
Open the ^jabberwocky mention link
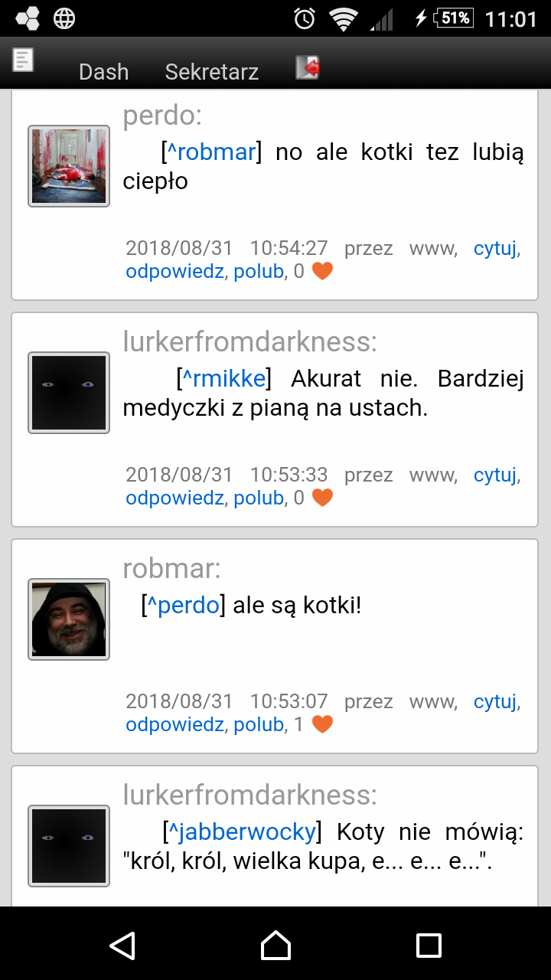pyautogui.click(x=243, y=831)
